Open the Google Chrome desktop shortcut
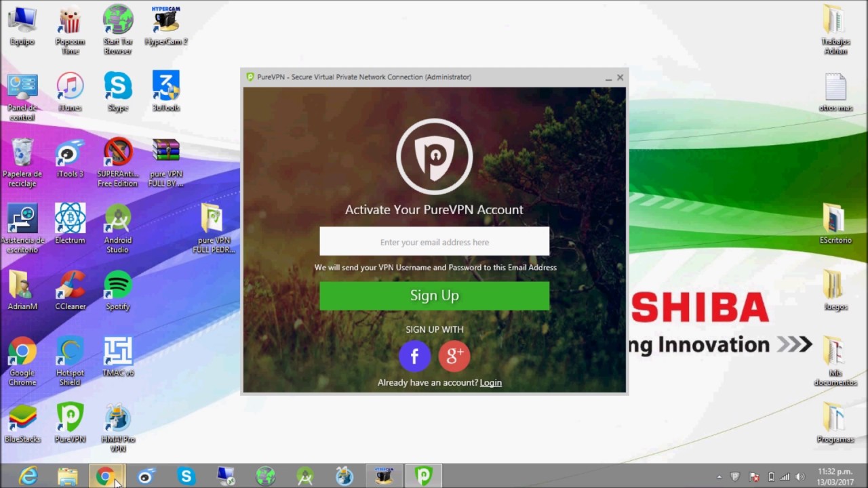This screenshot has height=488, width=868. pos(22,362)
